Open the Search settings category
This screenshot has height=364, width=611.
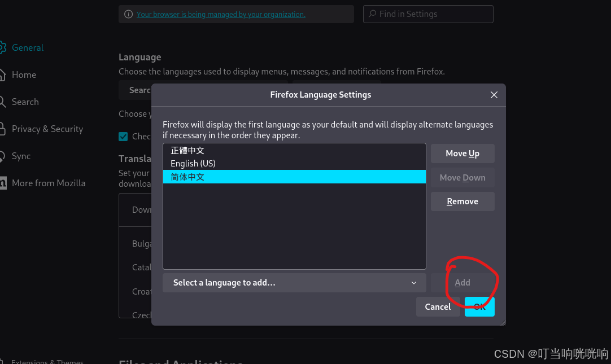click(25, 102)
